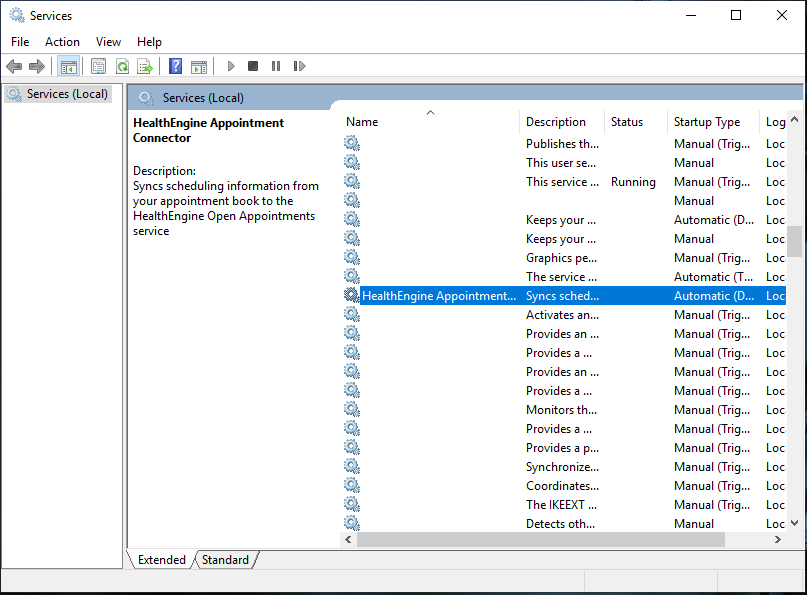This screenshot has width=807, height=595.
Task: Sort by the Startup Type column header
Action: pyautogui.click(x=706, y=122)
